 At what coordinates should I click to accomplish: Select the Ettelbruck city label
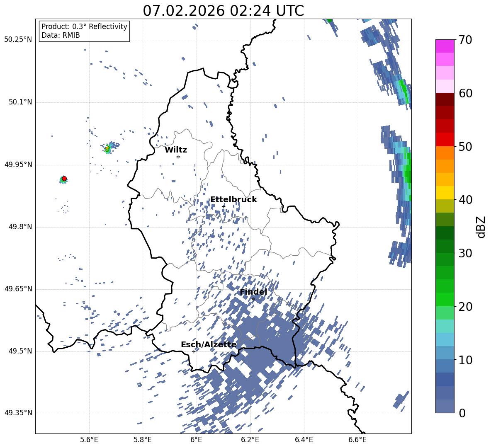click(x=233, y=200)
